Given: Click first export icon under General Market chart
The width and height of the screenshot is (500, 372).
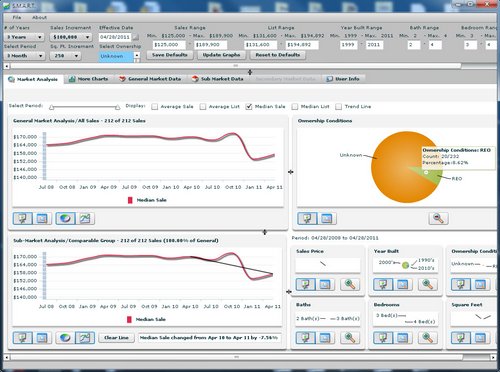Looking at the screenshot, I should (x=23, y=218).
